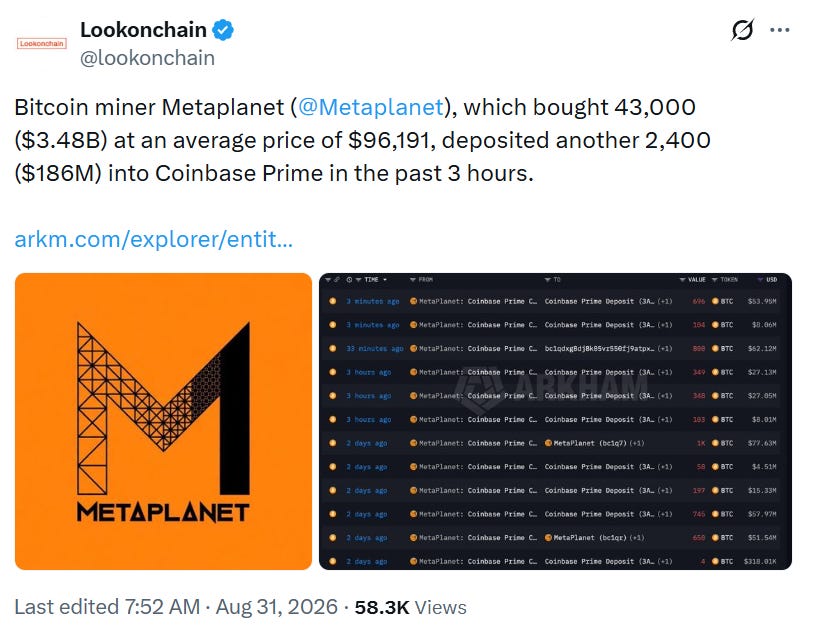Viewport: 814px width, 632px height.
Task: Open the @Metaplanet mention link
Action: coord(371,107)
